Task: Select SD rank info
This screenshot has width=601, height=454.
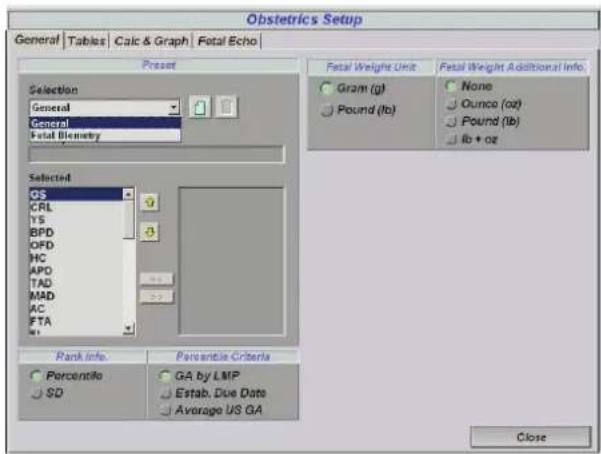Action: (36, 393)
